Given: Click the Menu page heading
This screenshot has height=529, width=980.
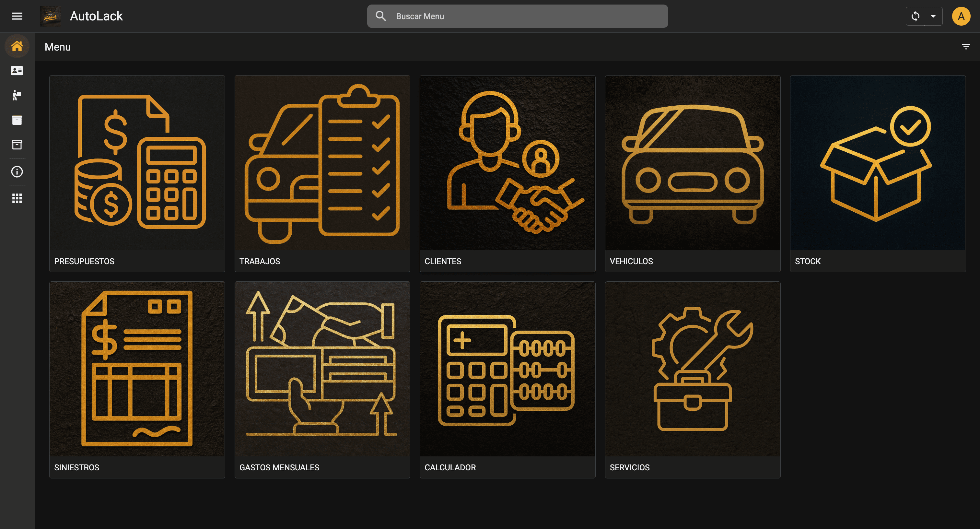Looking at the screenshot, I should click(57, 47).
